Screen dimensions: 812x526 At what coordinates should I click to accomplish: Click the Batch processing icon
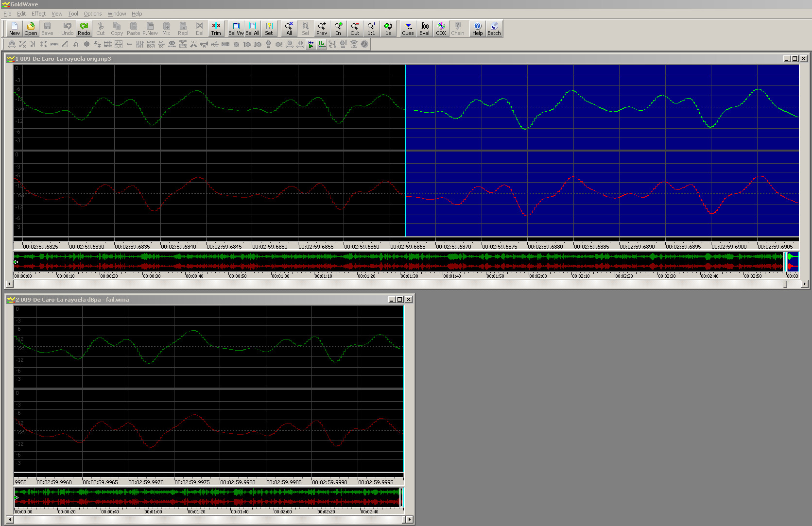494,29
